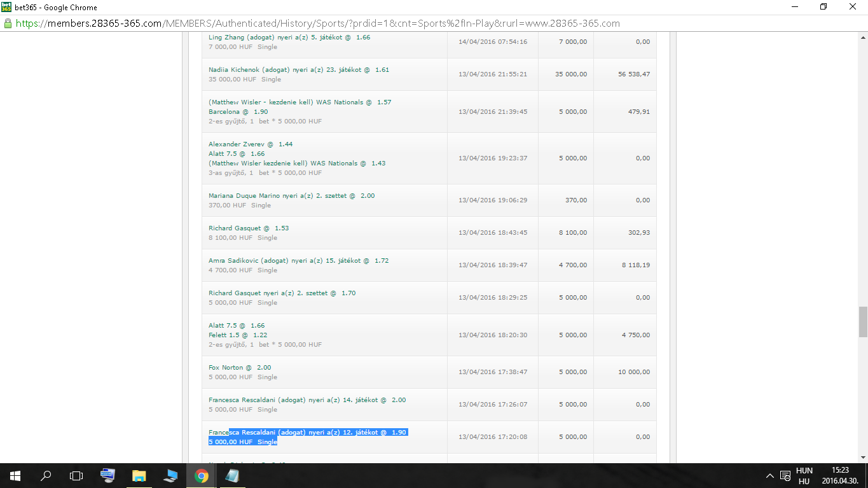Open the taskbar search magnifier
Viewport: 868px width, 488px height.
tap(46, 475)
